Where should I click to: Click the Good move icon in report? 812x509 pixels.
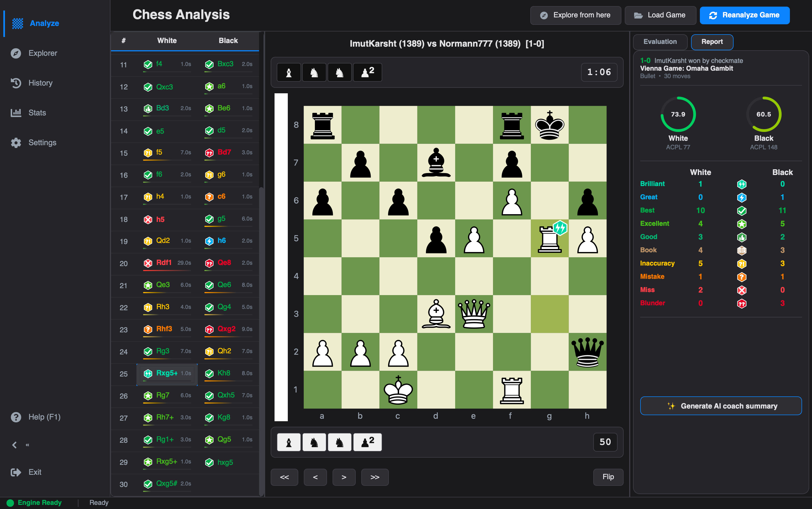click(742, 237)
